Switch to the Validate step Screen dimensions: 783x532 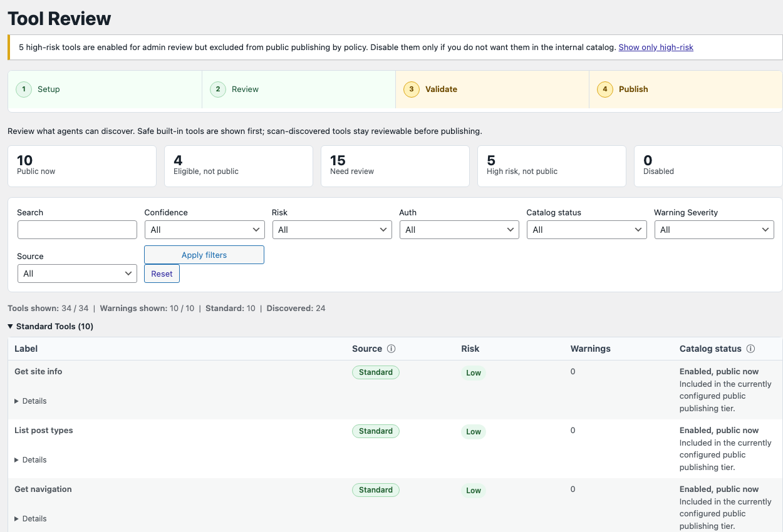coord(492,89)
